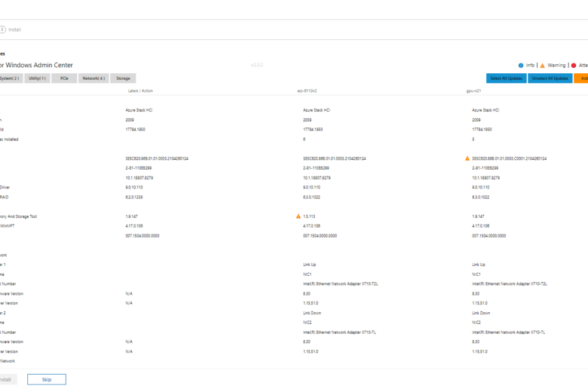Click 2-81-110E8299 in Latest column
Screen dimensions: 588x389
pos(139,168)
